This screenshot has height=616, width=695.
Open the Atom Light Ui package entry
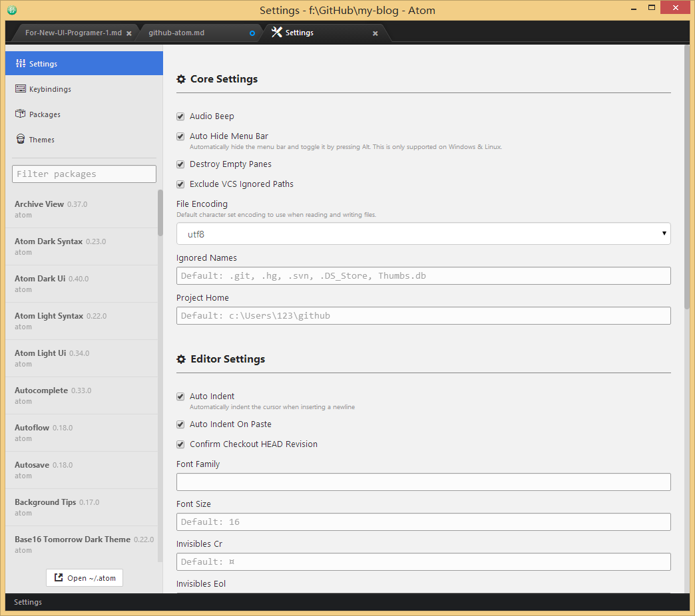pos(82,358)
